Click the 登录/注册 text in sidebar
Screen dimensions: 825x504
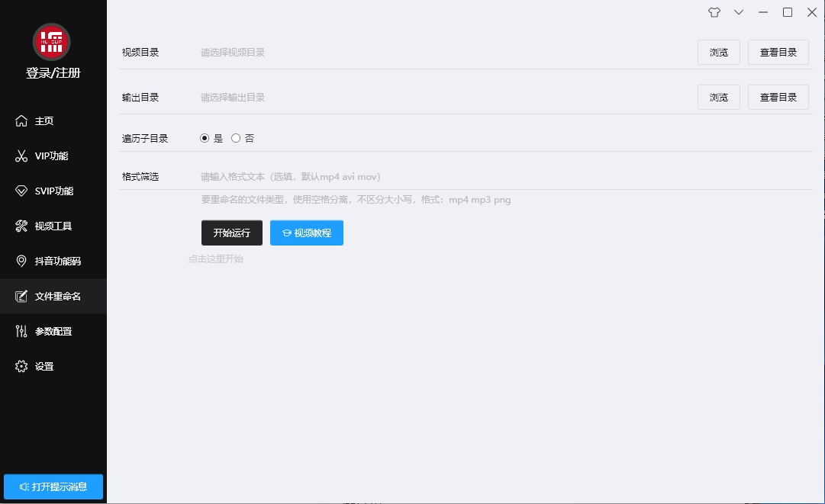[53, 73]
